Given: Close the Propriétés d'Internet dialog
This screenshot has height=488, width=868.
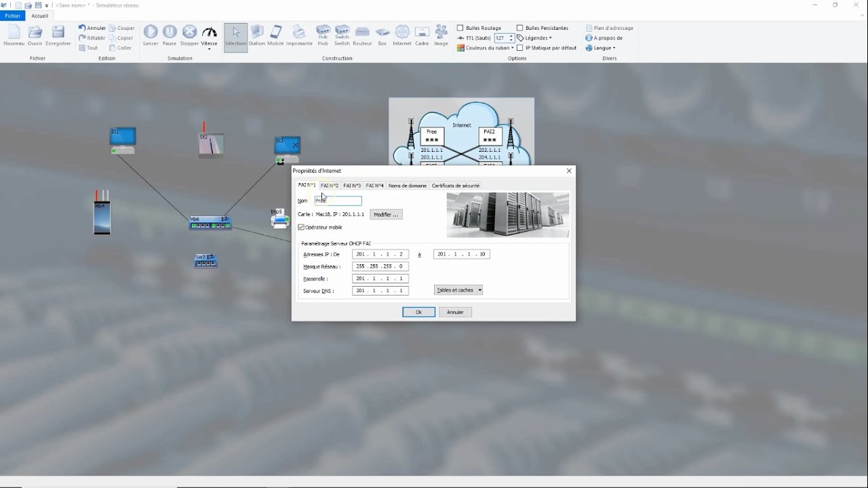Looking at the screenshot, I should [569, 171].
